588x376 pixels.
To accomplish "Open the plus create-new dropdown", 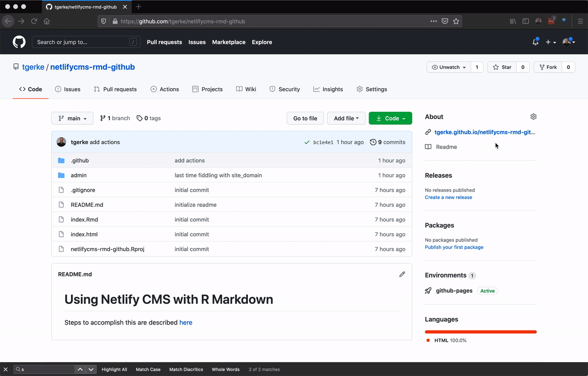I will click(x=551, y=42).
